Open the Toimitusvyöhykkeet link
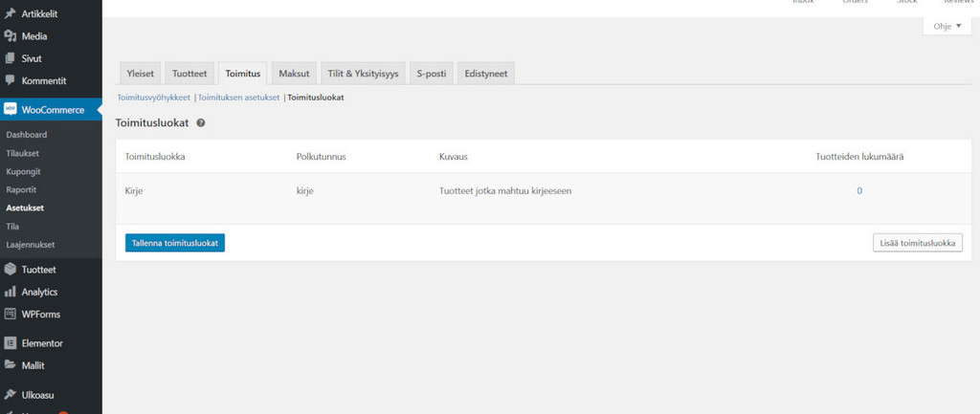This screenshot has width=980, height=414. coord(153,98)
